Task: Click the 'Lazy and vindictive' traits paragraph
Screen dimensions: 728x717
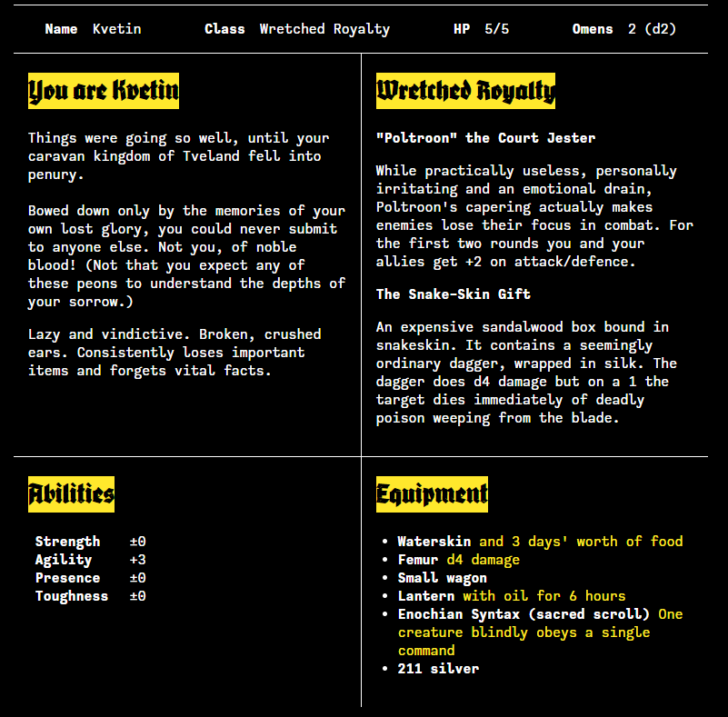Action: (x=175, y=353)
